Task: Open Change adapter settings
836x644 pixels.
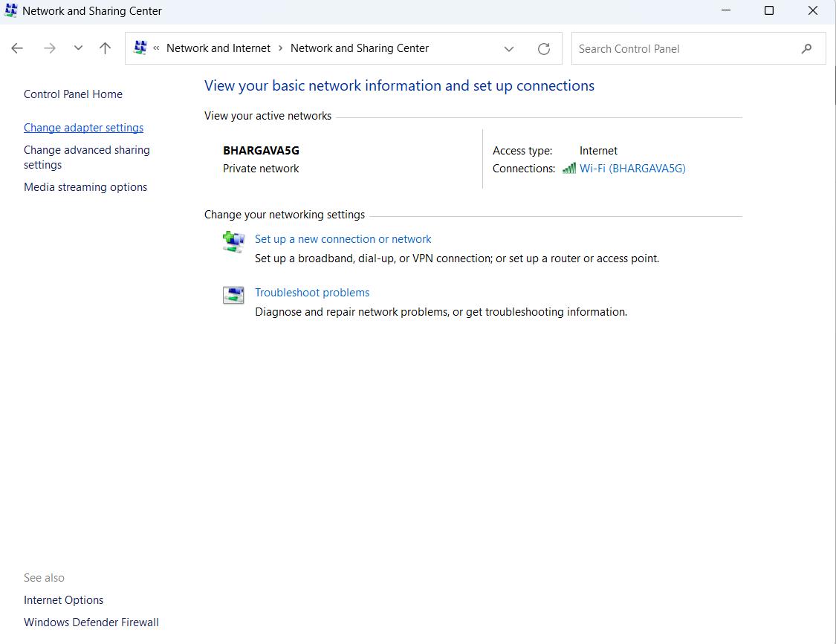Action: 83,127
